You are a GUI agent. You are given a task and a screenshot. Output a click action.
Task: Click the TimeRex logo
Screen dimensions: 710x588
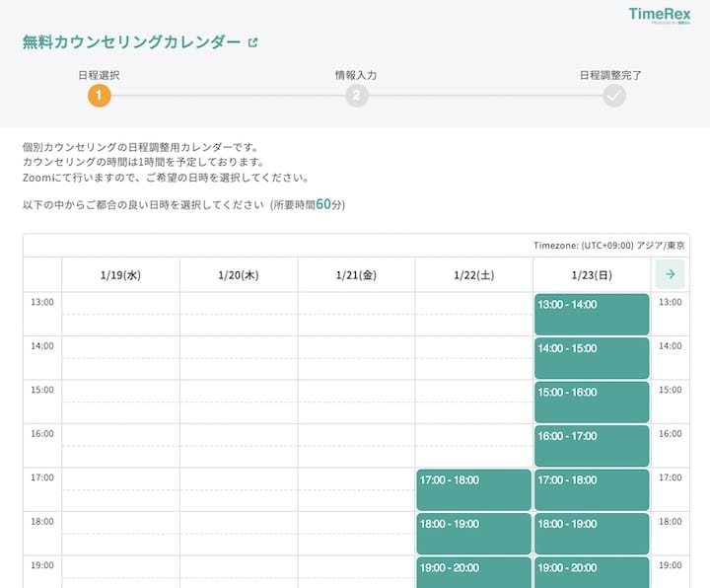tap(666, 16)
